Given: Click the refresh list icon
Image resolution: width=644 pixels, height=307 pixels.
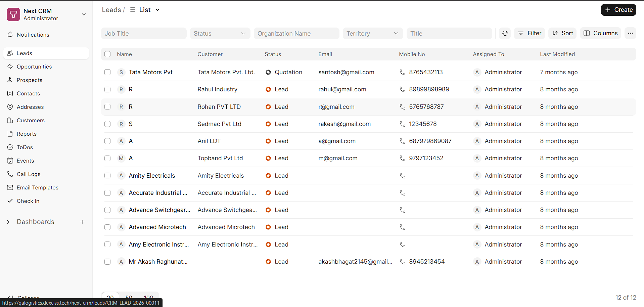Looking at the screenshot, I should click(505, 33).
